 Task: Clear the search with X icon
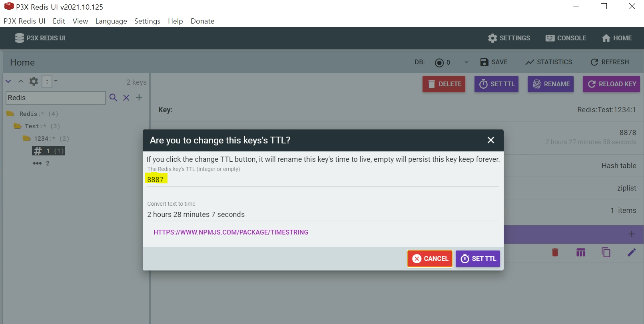(x=126, y=97)
